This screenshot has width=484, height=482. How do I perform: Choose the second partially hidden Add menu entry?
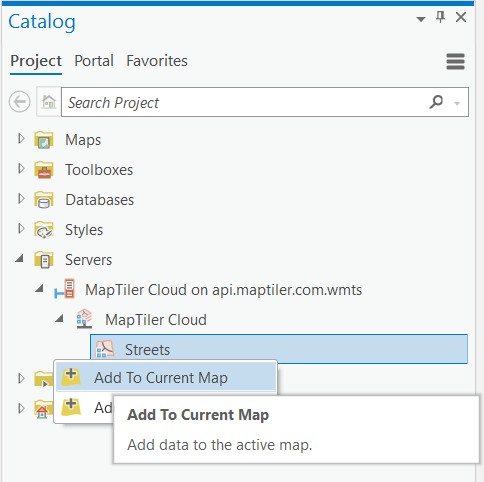point(85,407)
